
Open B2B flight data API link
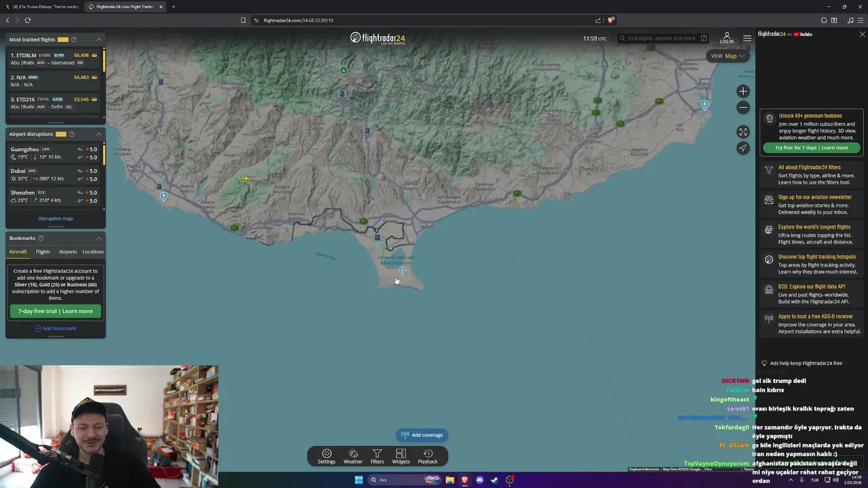812,293
